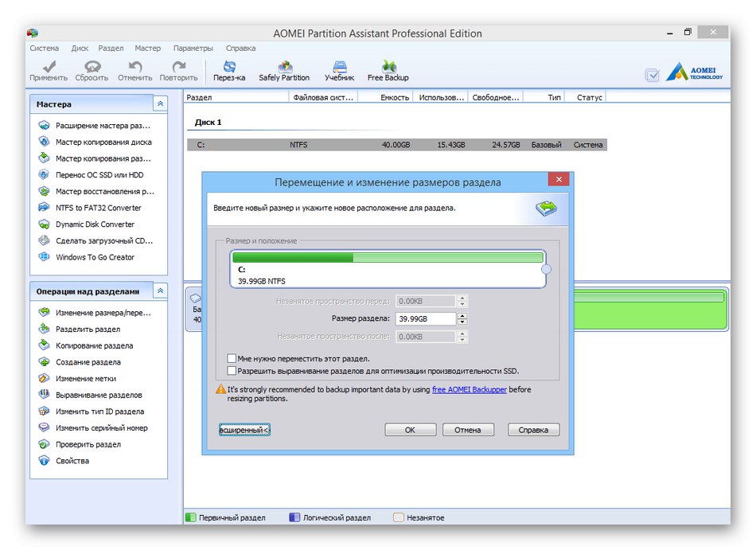Click the Сбросить (Discard) toolbar icon

coord(92,66)
